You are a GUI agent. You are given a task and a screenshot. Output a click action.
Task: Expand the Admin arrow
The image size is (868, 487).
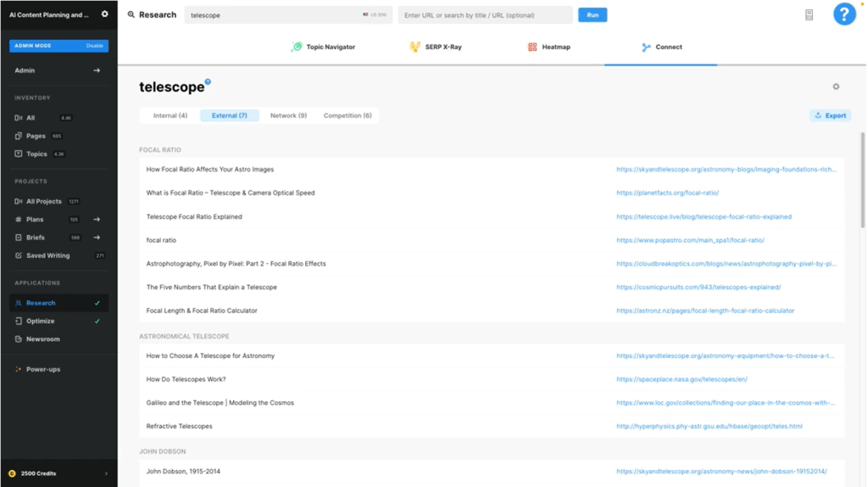click(97, 70)
